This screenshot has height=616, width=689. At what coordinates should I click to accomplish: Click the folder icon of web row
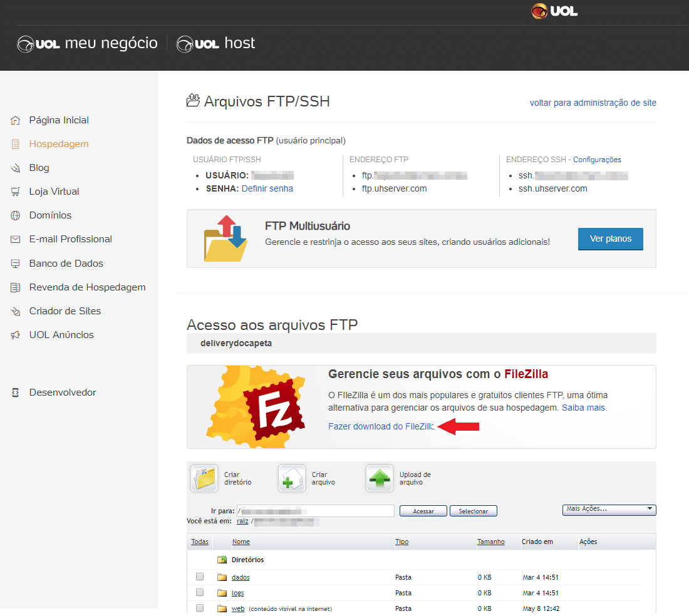(222, 608)
